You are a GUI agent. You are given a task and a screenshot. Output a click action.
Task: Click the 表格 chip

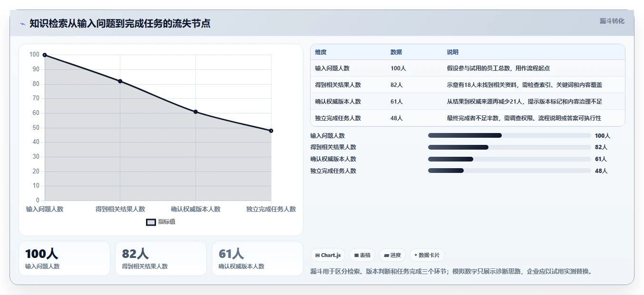pyautogui.click(x=362, y=255)
